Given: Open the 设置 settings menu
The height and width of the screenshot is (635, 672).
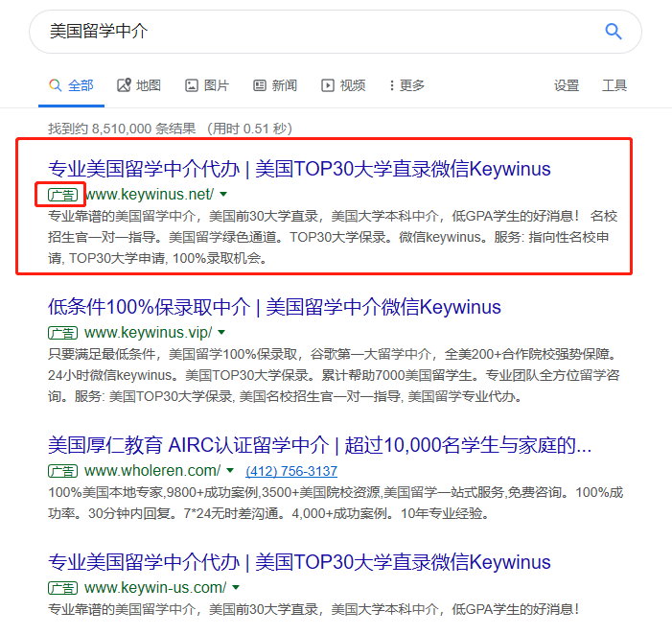Looking at the screenshot, I should tap(567, 85).
